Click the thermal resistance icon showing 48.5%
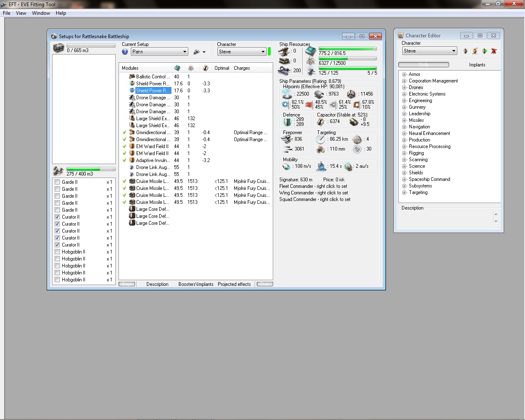525x420 pixels. tap(309, 105)
